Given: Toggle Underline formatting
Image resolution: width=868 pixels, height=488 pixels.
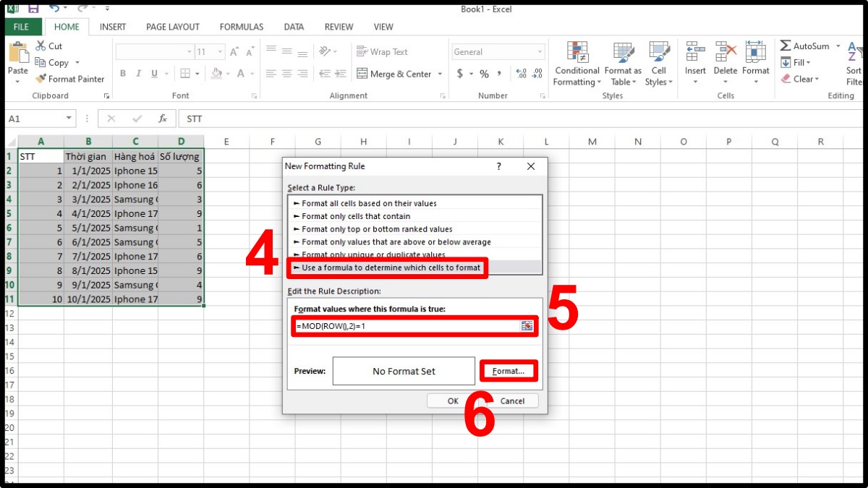Looking at the screenshot, I should 155,74.
